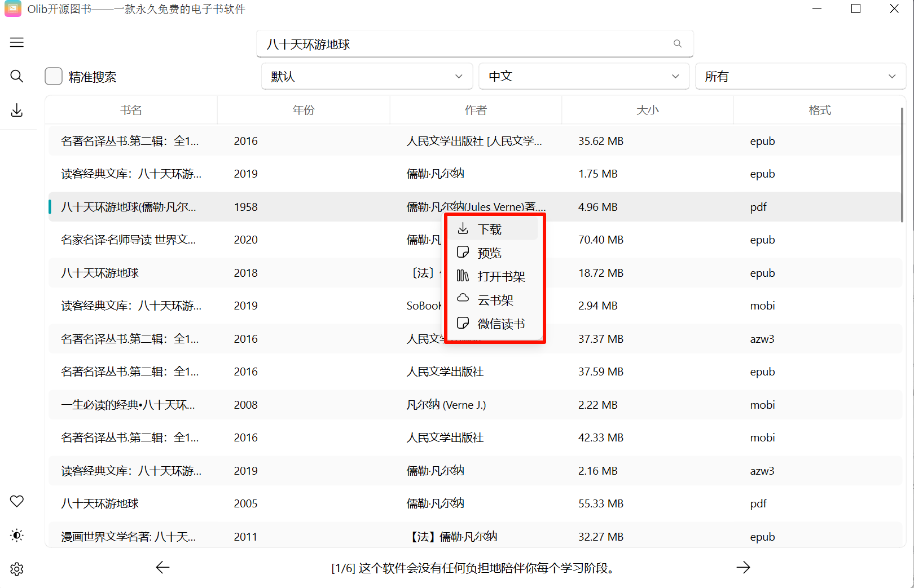Choose 微信读书 in the context menu
The height and width of the screenshot is (588, 914).
(500, 324)
